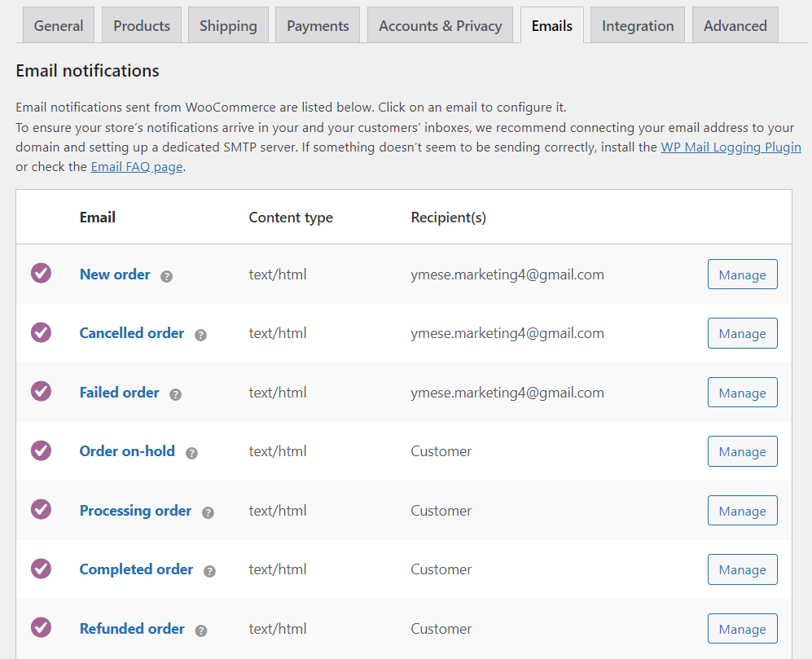Toggle the enabled checkmark for Failed order
The width and height of the screenshot is (812, 659).
point(41,391)
